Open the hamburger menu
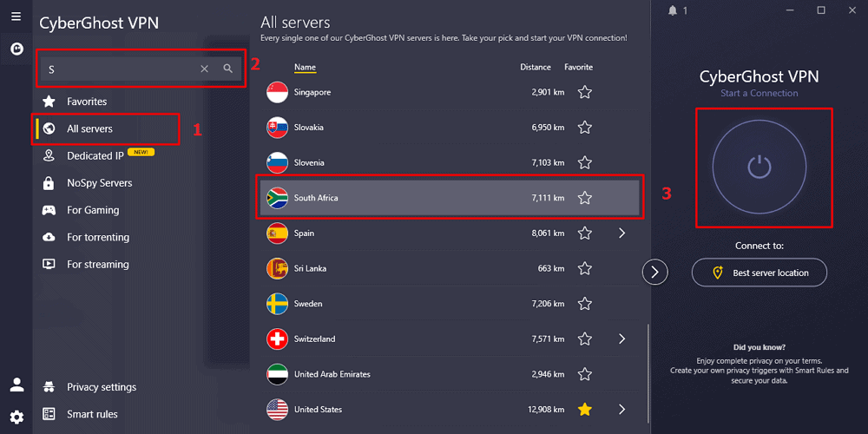Image resolution: width=868 pixels, height=434 pixels. click(x=16, y=16)
